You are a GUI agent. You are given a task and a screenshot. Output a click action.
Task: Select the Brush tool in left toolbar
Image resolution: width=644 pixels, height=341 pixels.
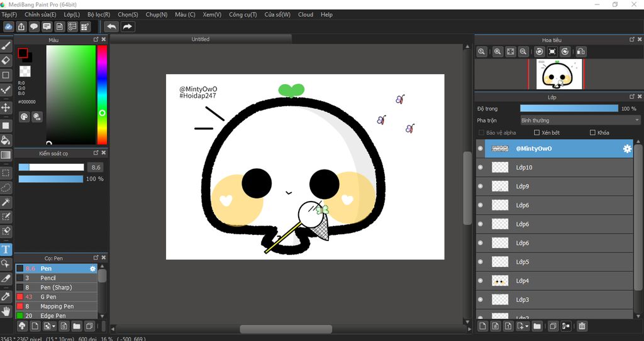6,45
